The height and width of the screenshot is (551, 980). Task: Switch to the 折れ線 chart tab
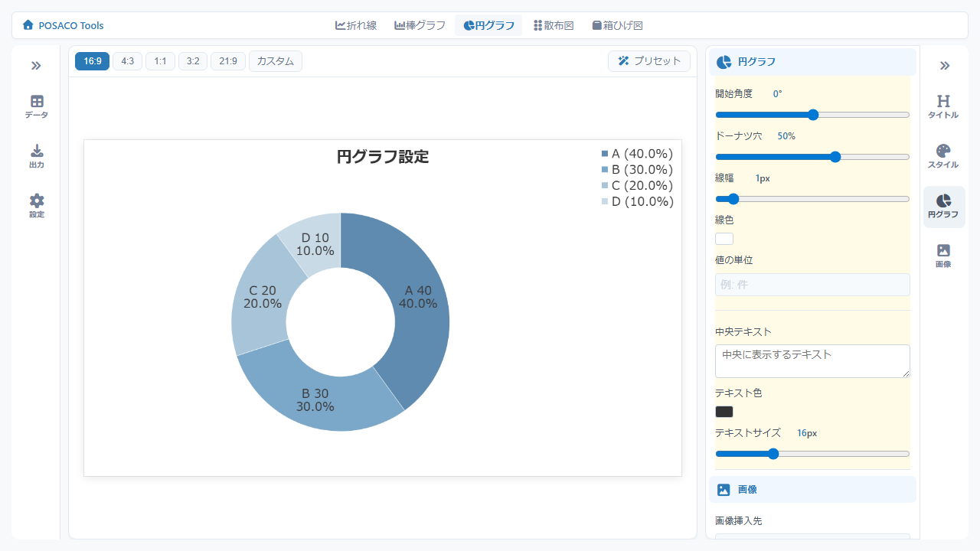(x=356, y=25)
